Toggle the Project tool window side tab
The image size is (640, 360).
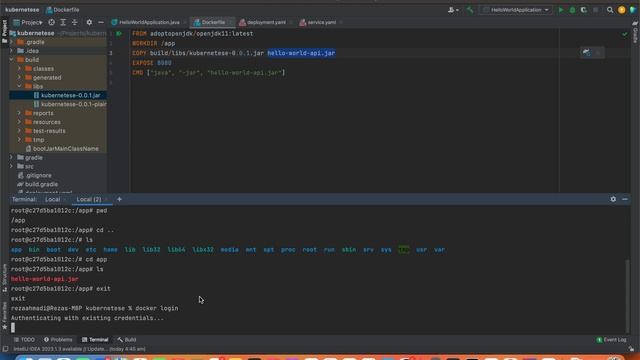(4, 31)
